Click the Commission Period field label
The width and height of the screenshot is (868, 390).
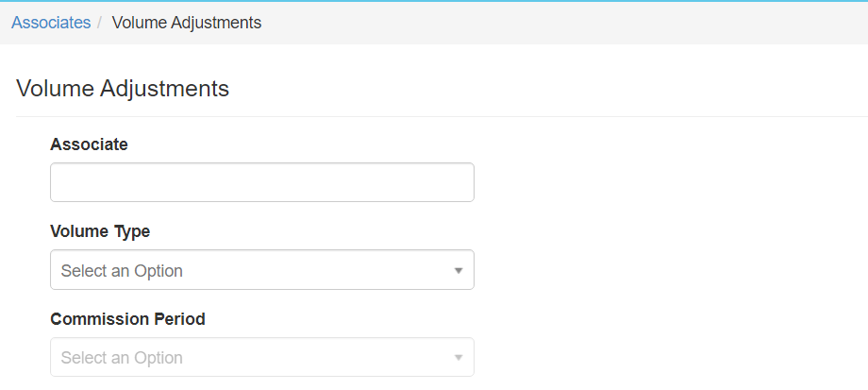[x=127, y=319]
